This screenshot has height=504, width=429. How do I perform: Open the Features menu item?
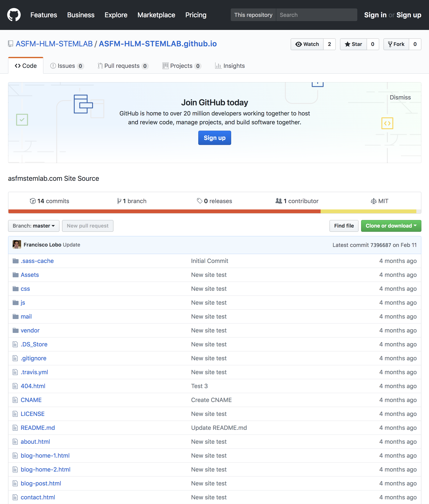pyautogui.click(x=44, y=15)
